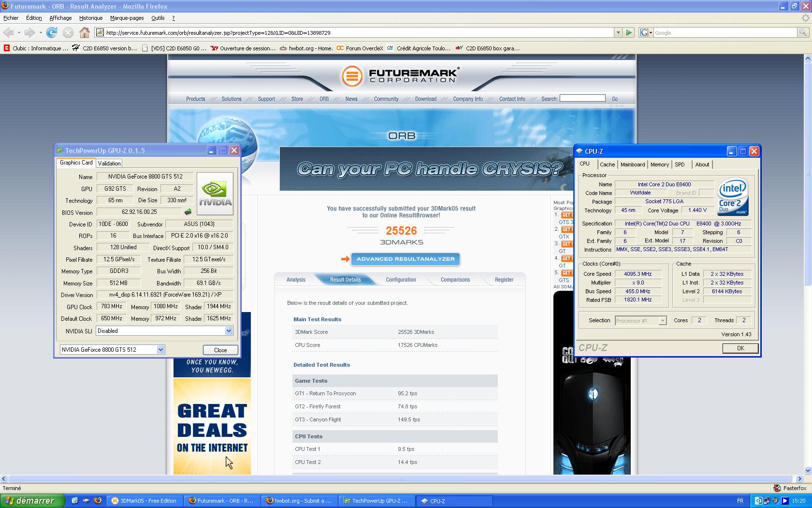Stop loading with the stop icon
812x508 pixels.
click(68, 32)
